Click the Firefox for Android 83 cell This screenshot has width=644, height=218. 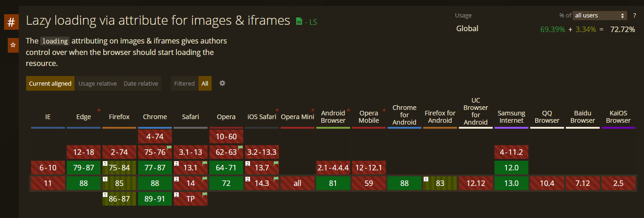click(x=440, y=184)
